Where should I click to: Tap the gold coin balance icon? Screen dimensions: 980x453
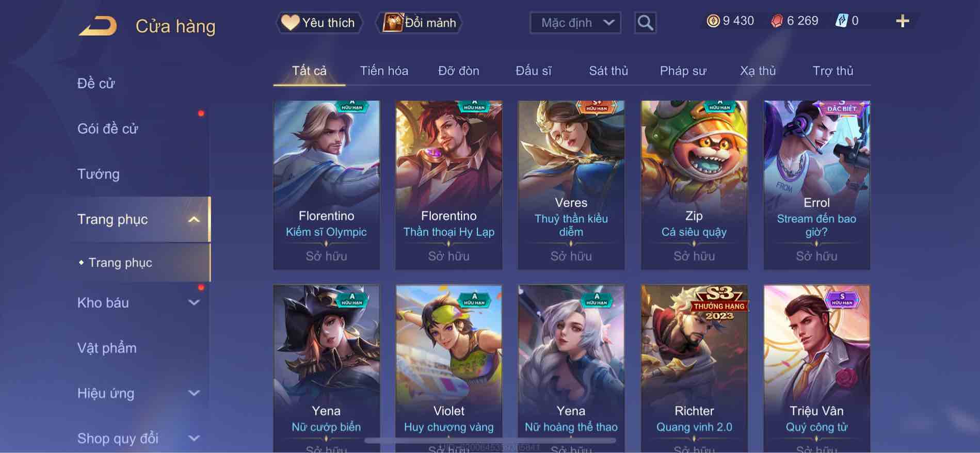[713, 21]
